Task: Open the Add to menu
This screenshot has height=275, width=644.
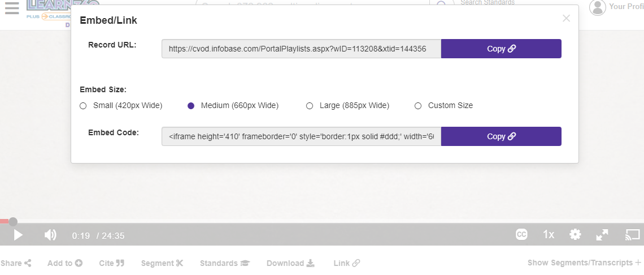Action: (x=64, y=263)
